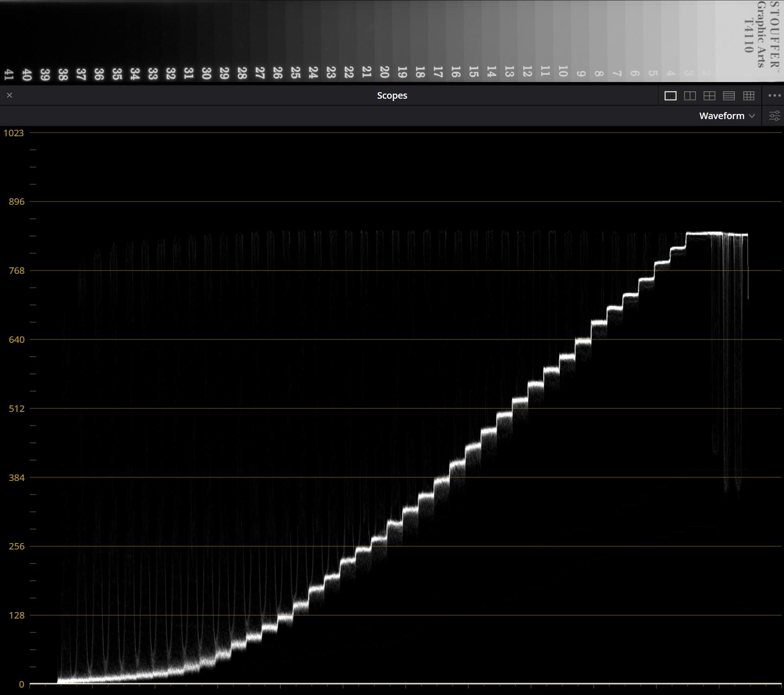784x695 pixels.
Task: Click the 768 graticule scale label
Action: [x=16, y=271]
